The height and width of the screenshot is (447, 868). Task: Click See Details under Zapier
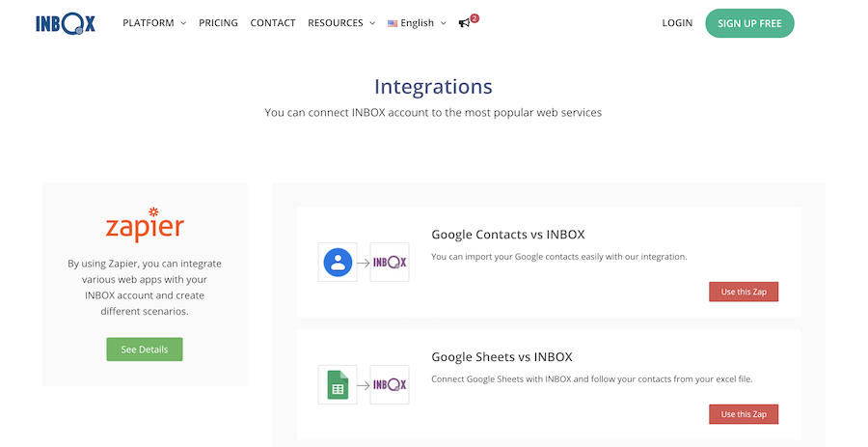coord(145,349)
